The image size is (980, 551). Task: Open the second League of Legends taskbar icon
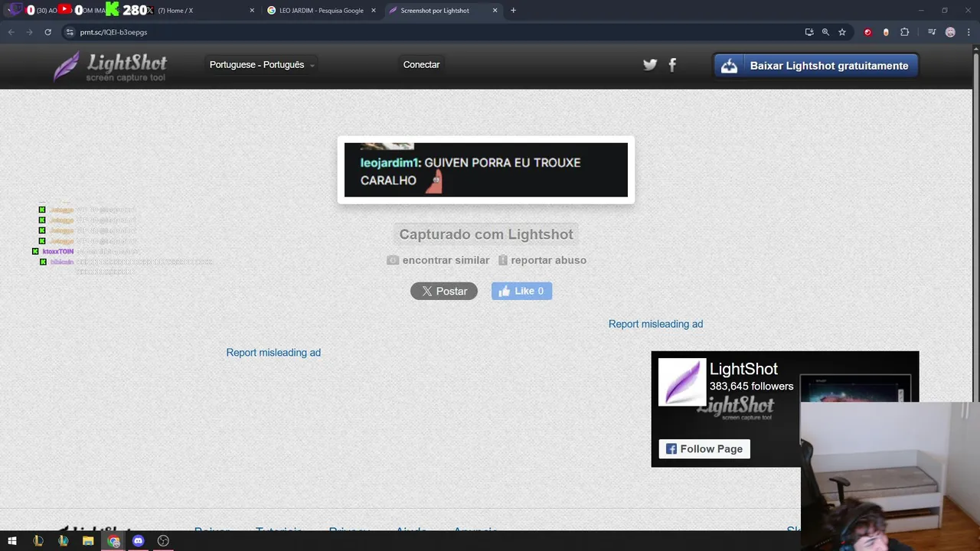pos(64,541)
